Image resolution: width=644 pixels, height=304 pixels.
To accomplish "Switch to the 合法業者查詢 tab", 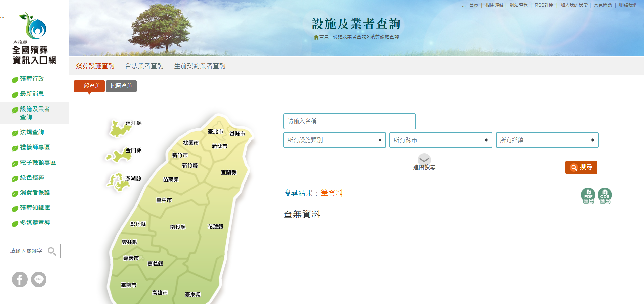I will click(144, 66).
